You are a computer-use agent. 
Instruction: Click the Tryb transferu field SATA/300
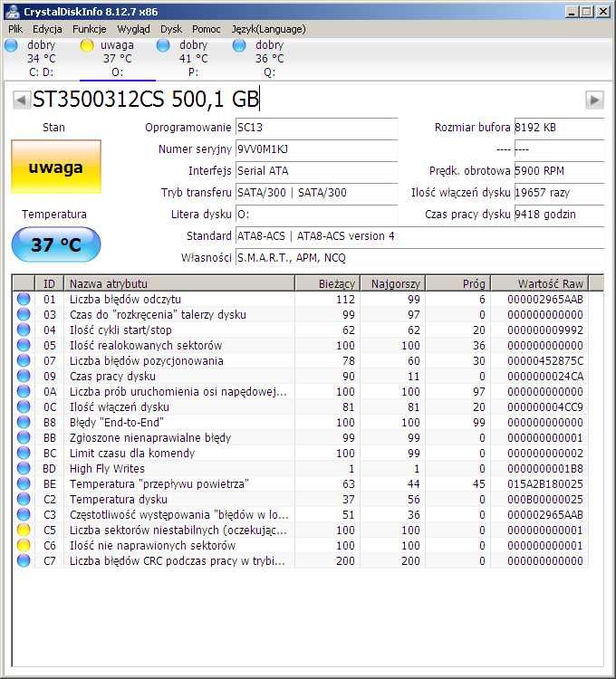click(317, 193)
